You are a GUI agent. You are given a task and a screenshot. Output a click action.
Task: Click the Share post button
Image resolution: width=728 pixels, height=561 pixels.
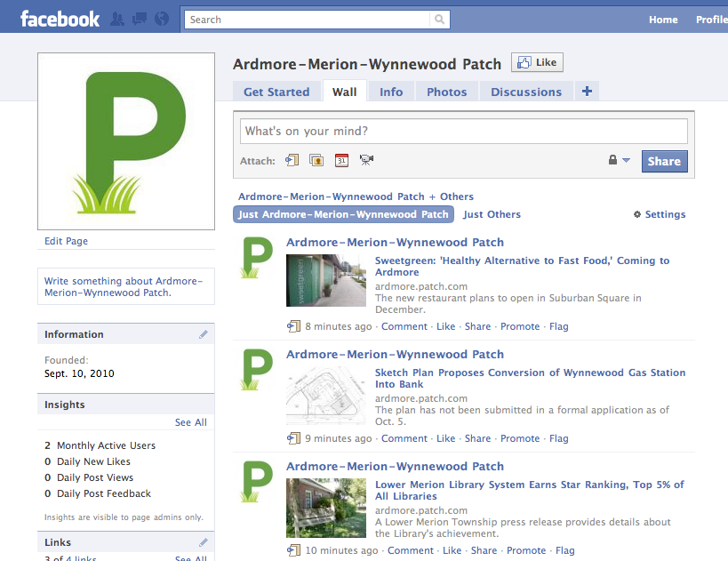[x=664, y=161]
